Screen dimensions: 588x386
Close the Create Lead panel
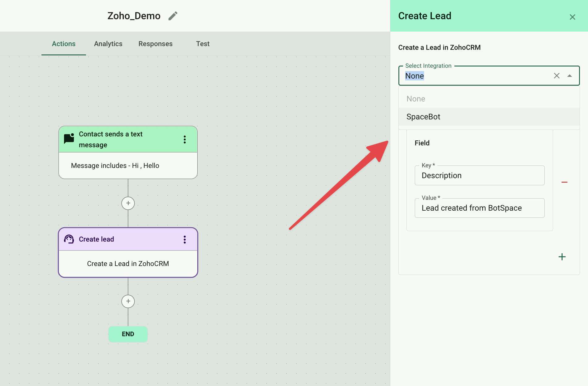click(572, 17)
